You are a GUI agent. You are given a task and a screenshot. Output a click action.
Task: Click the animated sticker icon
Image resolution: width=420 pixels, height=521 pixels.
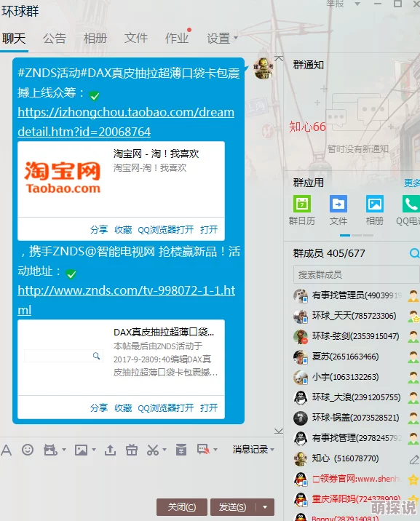click(x=50, y=450)
